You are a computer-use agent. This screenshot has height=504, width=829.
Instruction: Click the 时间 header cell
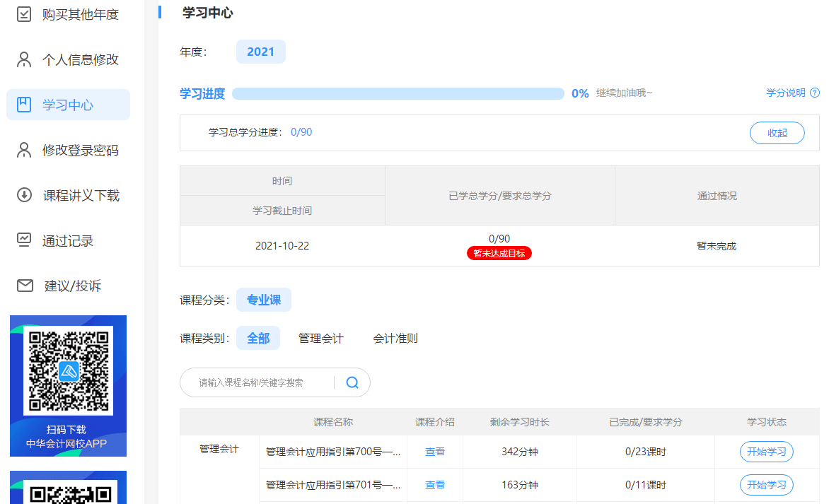point(282,181)
